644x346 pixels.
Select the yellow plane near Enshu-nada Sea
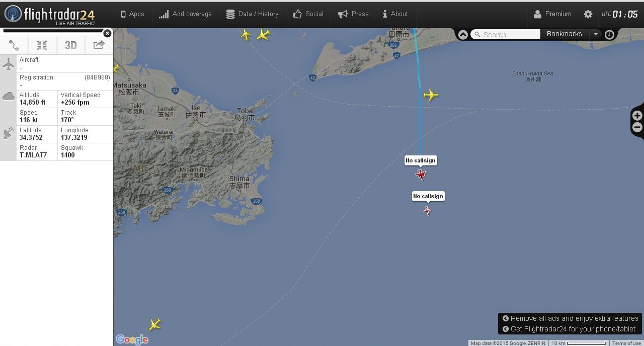[x=431, y=95]
